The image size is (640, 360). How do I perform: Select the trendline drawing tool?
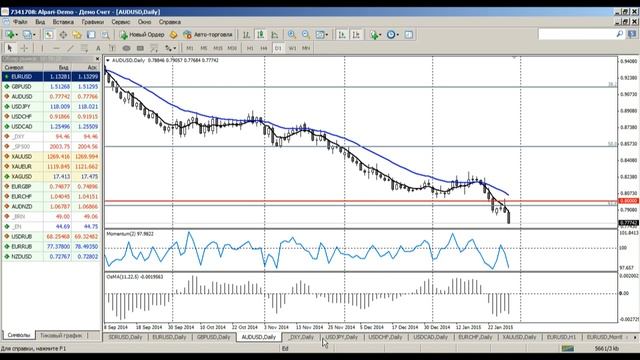point(70,48)
